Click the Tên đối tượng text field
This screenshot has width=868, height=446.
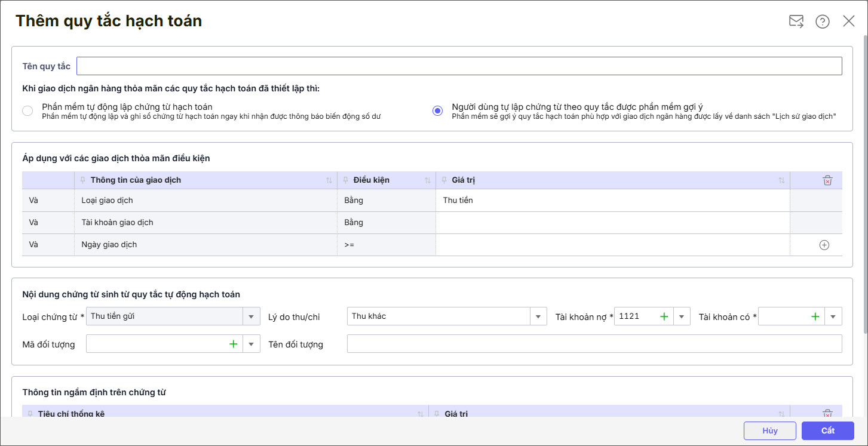click(x=594, y=344)
